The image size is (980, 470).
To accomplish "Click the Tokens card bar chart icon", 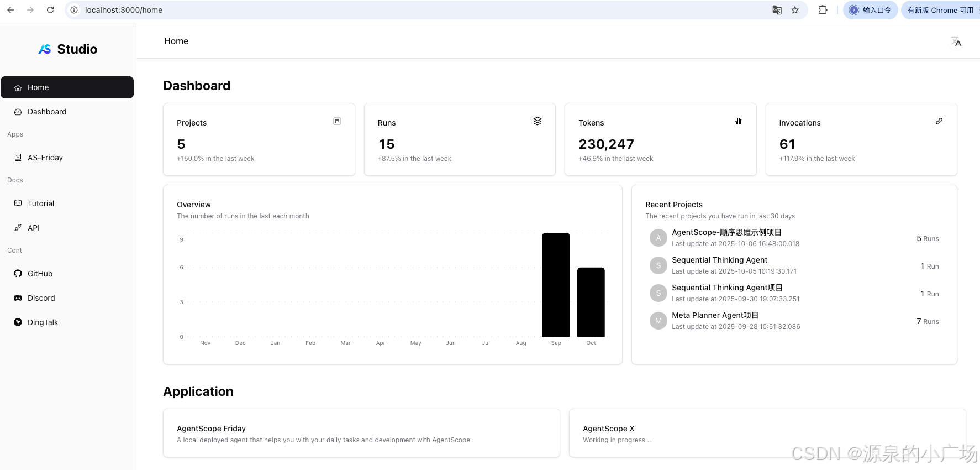I will tap(739, 121).
